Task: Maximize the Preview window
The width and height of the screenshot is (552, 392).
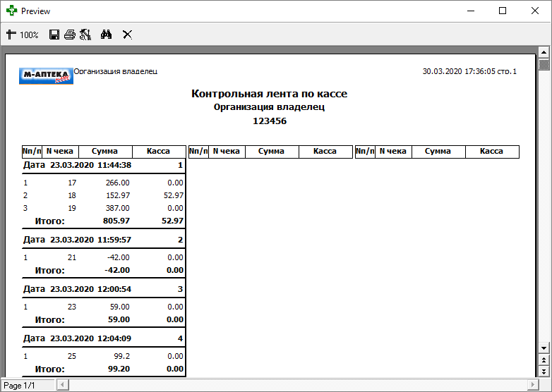Action: [x=503, y=11]
